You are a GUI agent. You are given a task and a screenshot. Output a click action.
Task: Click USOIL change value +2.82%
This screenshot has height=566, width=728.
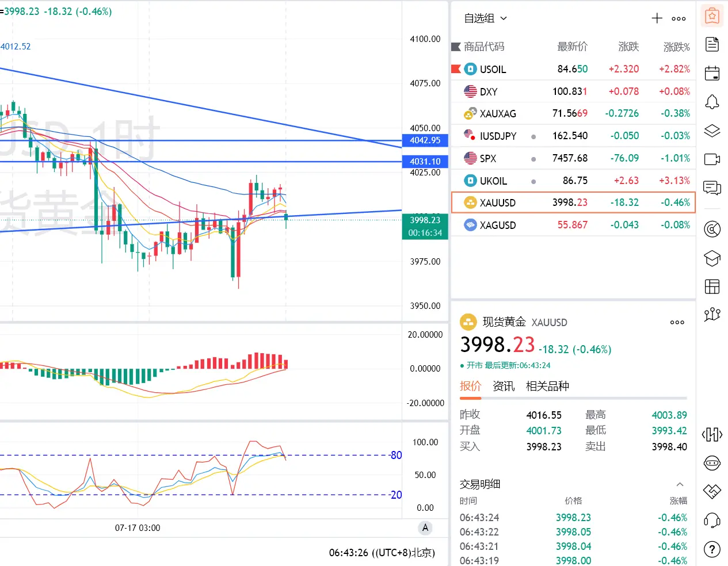674,69
